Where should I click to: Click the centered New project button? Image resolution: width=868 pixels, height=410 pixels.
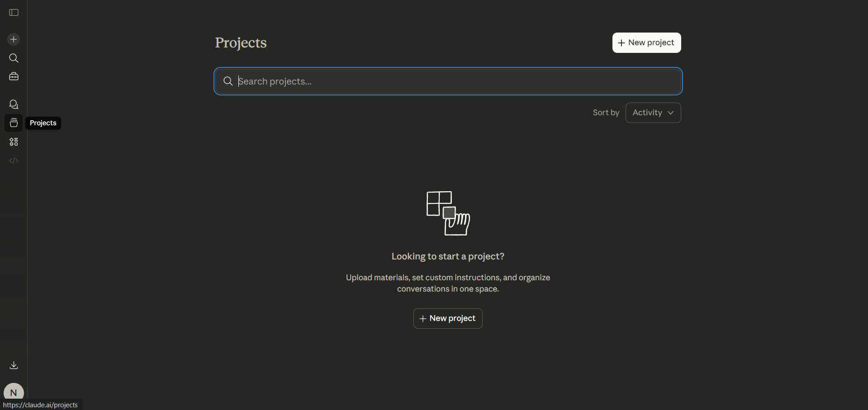[x=447, y=318]
